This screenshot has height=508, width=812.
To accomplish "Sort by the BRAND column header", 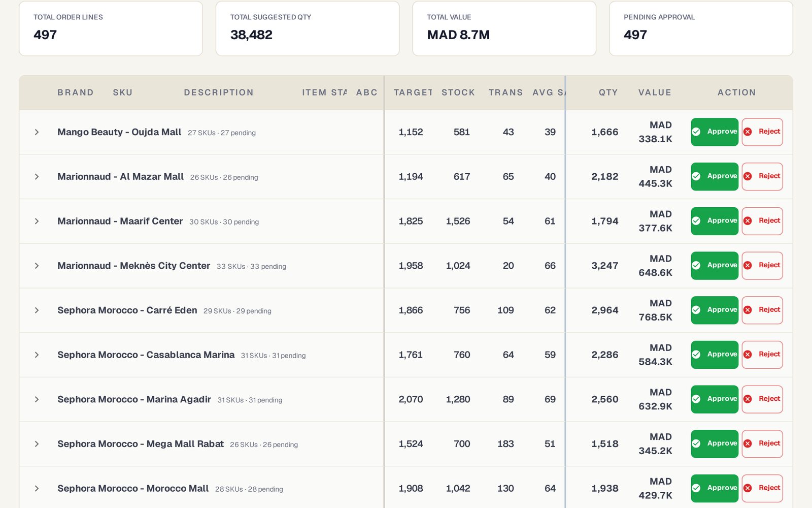I will tap(76, 92).
